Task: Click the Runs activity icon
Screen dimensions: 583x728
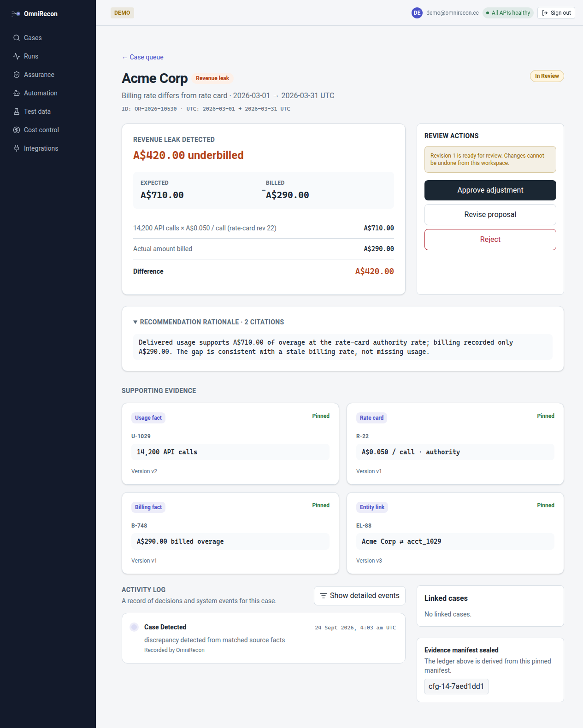Action: (x=17, y=56)
